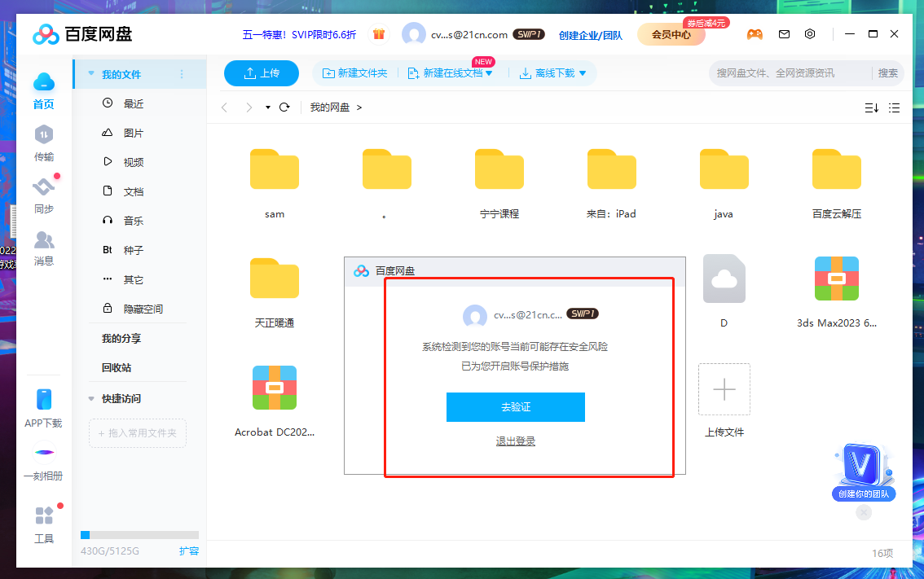
Task: Open 回收站 recycle bin
Action: coord(116,367)
